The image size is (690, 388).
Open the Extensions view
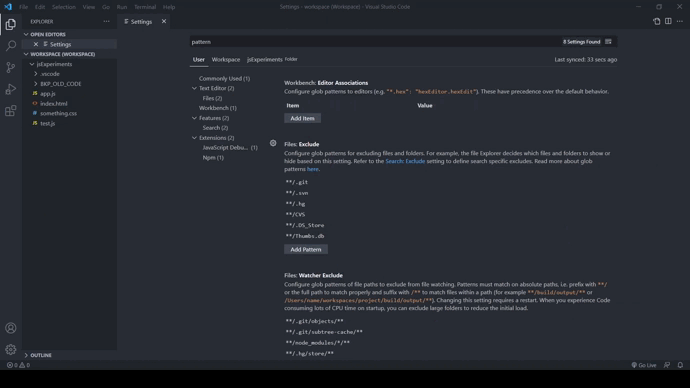point(11,110)
